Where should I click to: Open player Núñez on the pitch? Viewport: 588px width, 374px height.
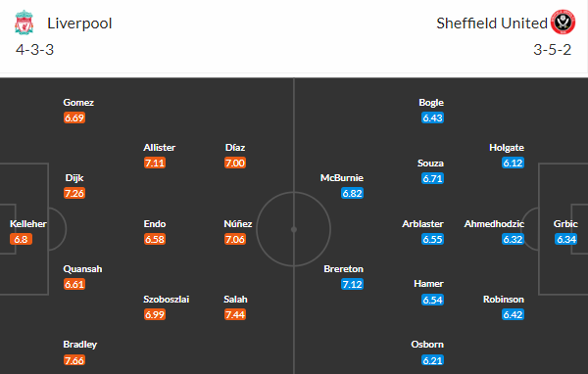[x=238, y=224]
